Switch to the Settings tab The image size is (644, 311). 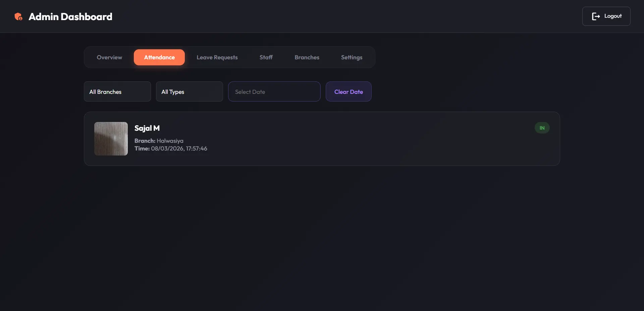352,57
